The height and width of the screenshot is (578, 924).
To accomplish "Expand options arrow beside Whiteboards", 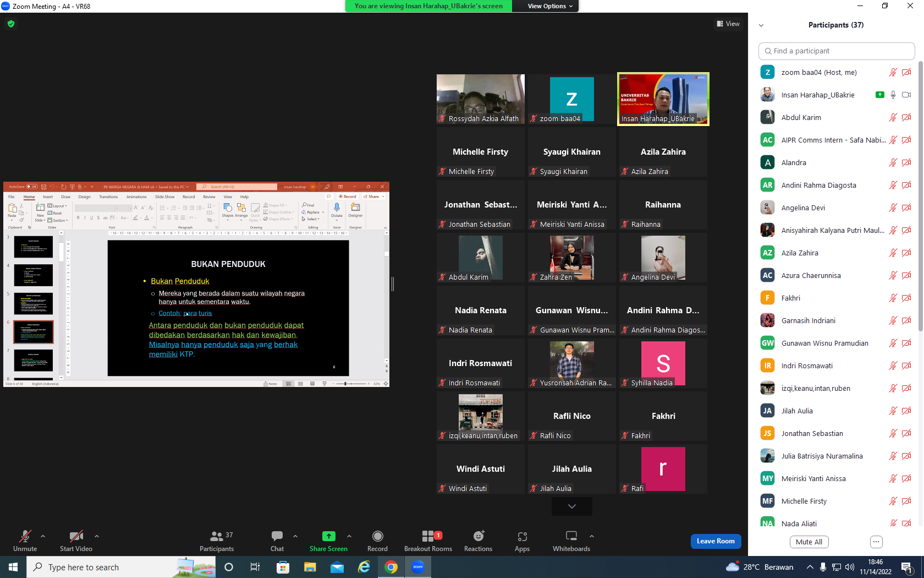I will coord(592,536).
